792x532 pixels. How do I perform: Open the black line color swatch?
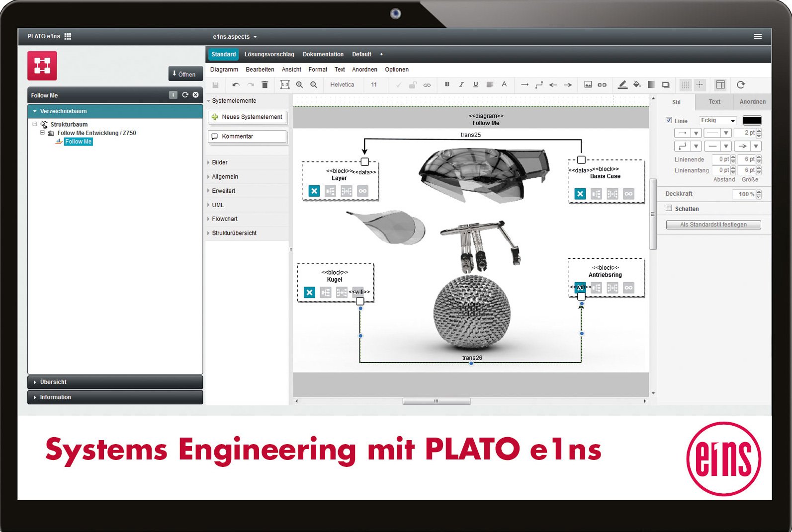pyautogui.click(x=752, y=120)
